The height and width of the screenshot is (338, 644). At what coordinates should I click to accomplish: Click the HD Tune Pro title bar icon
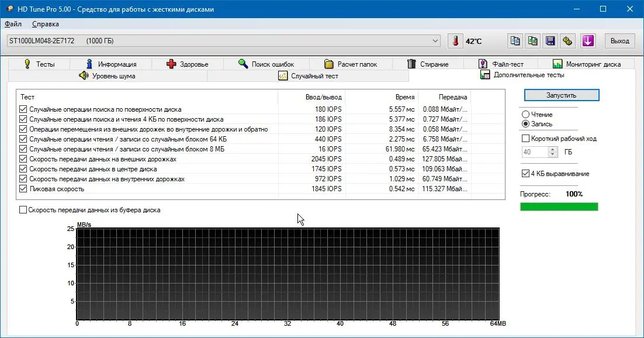click(x=10, y=9)
